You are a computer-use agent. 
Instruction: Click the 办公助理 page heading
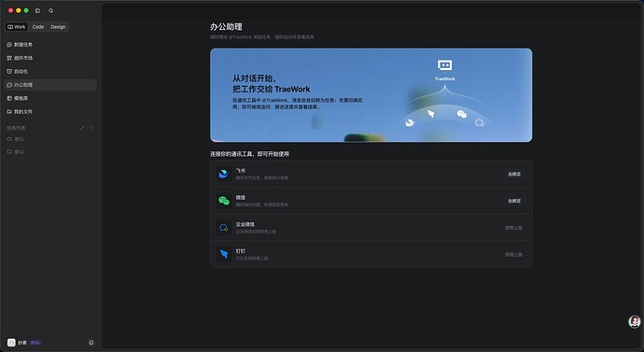[226, 27]
